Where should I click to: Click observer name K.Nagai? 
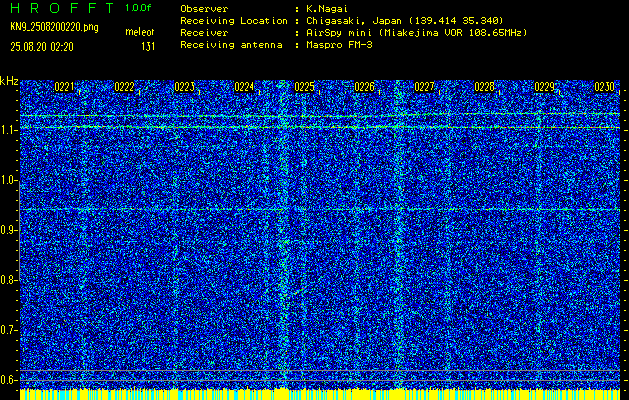(x=327, y=9)
